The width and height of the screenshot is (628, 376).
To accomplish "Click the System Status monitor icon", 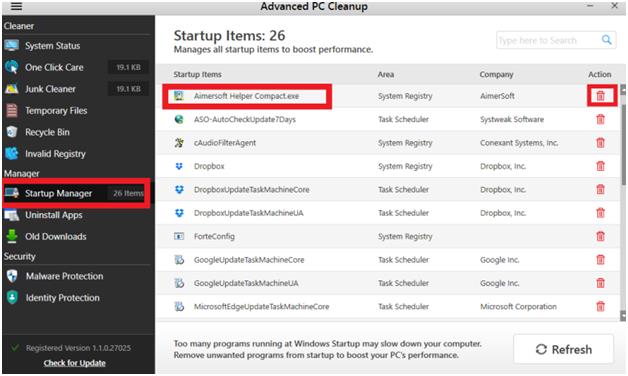I will (x=12, y=45).
